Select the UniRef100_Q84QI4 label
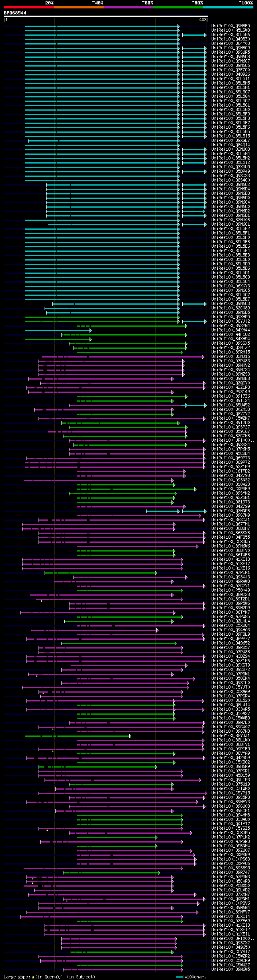Image resolution: width=257 pixels, height=980 pixels. click(230, 145)
